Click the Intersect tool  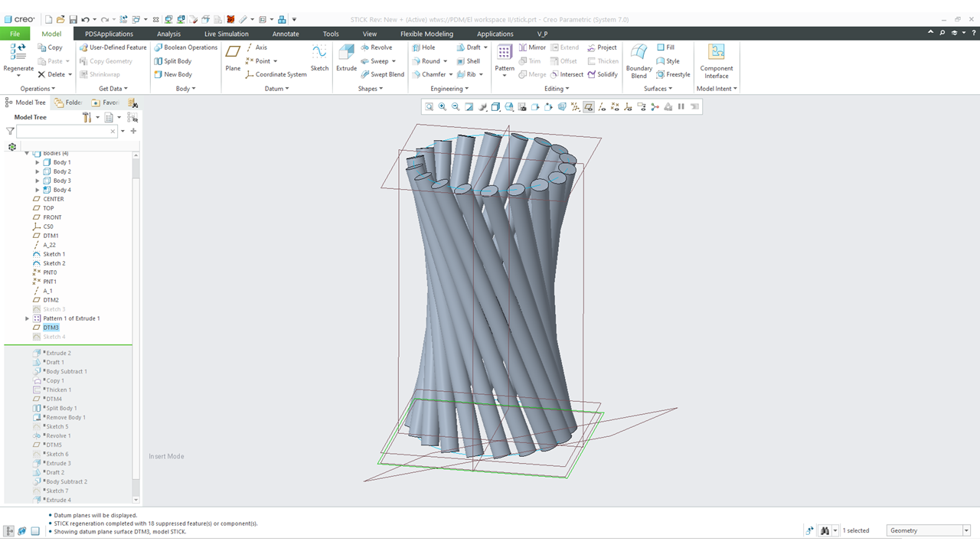point(567,75)
